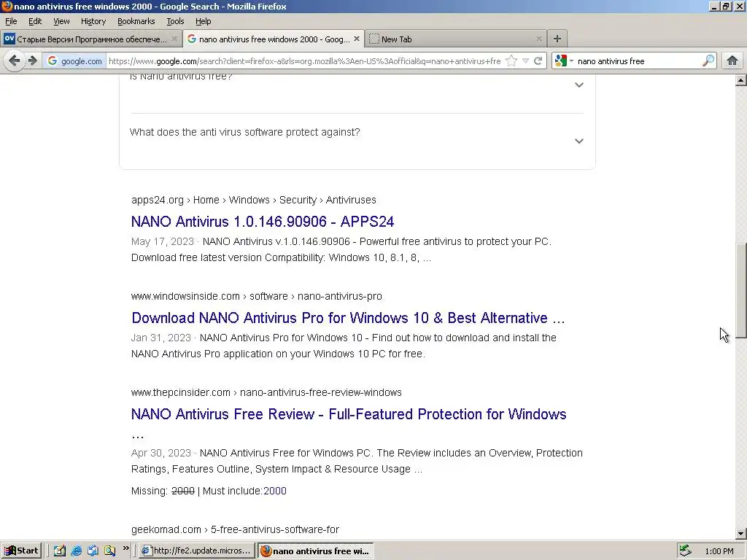This screenshot has width=747, height=560.
Task: Switch to the New Tab tab
Action: [x=455, y=39]
